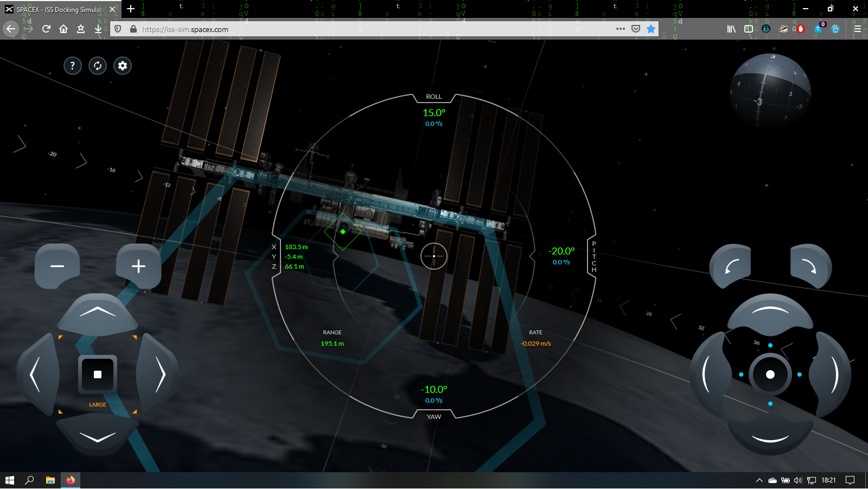Viewport: 868px width, 489px height.
Task: Open the red stop-hand blocker extension
Action: click(x=801, y=29)
